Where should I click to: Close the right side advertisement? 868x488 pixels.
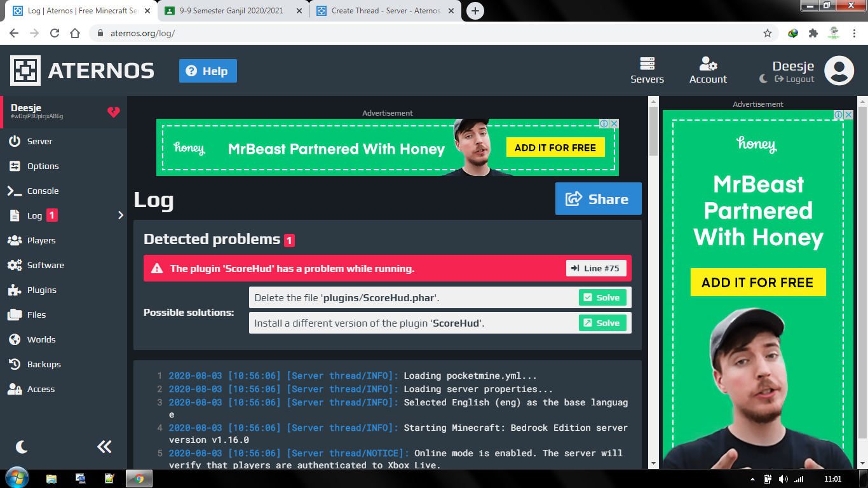[848, 115]
